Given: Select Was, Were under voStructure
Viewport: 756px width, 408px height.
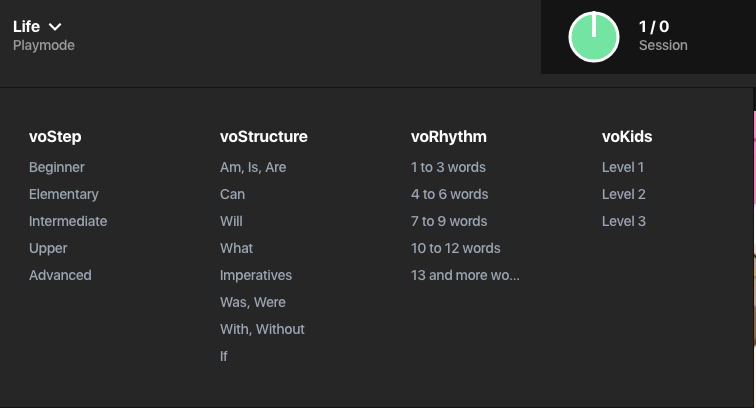Looking at the screenshot, I should (253, 302).
